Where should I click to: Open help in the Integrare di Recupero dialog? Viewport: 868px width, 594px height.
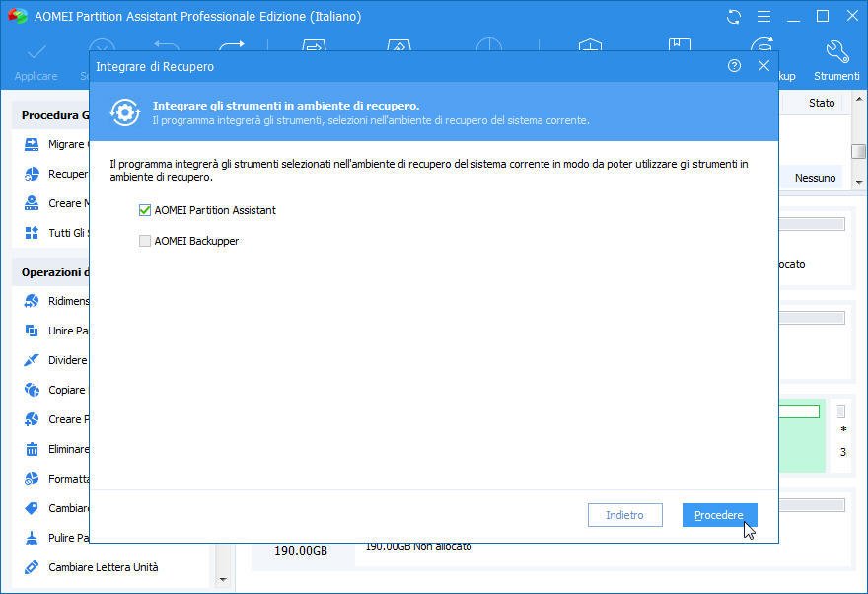(734, 66)
